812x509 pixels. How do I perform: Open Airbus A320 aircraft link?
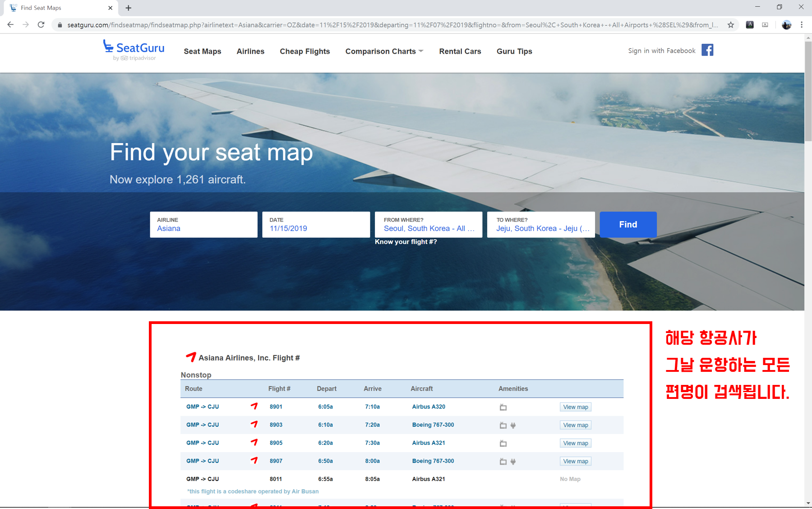click(x=429, y=407)
